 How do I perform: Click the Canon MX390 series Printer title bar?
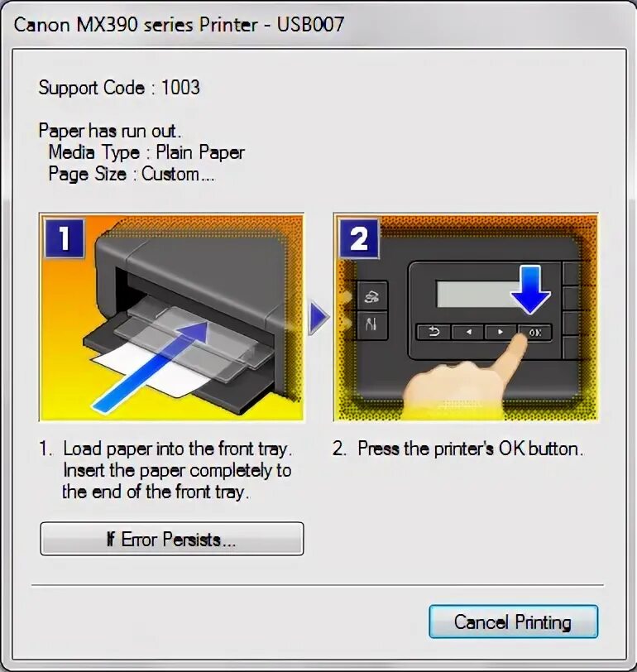pos(179,25)
